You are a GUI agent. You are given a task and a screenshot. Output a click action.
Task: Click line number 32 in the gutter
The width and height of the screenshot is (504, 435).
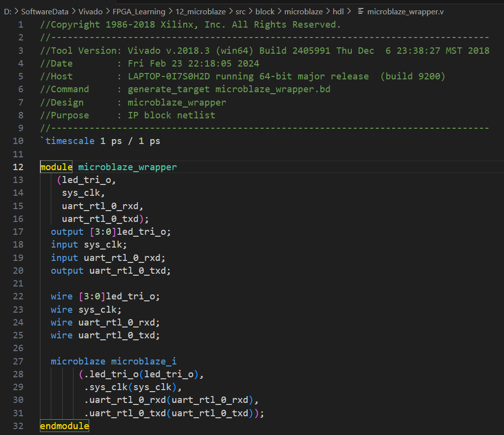point(18,426)
